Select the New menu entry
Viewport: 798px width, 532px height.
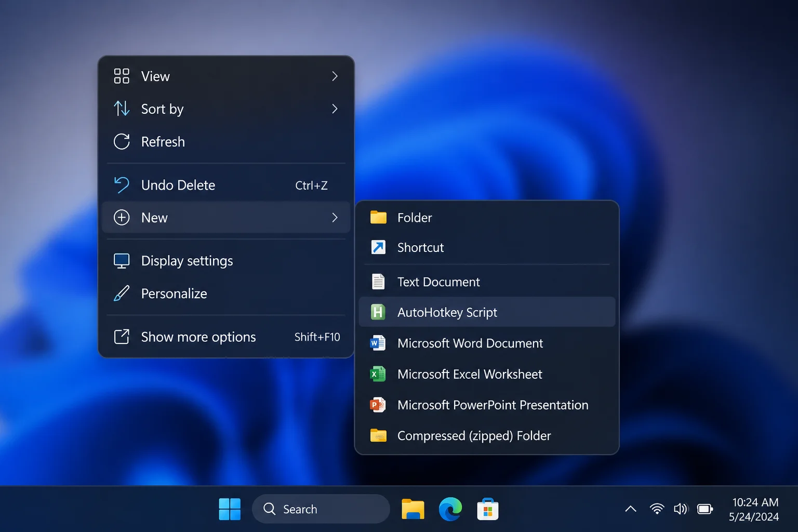[x=226, y=217]
